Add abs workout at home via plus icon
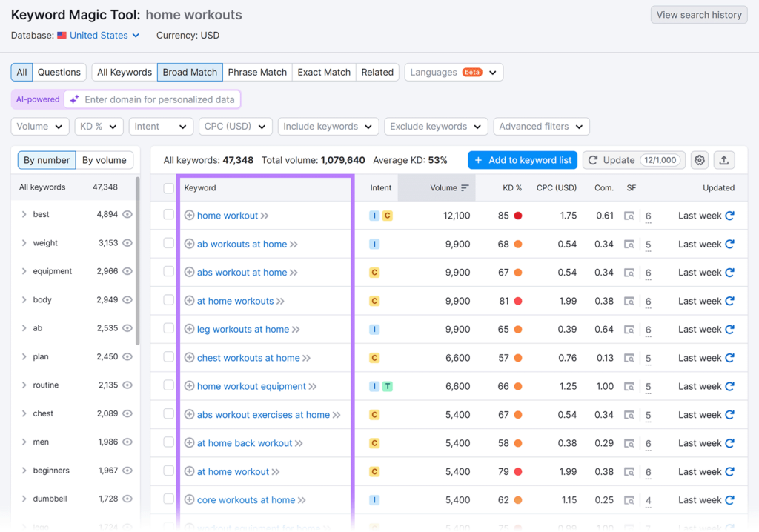Viewport: 759px width, 532px height. (x=189, y=273)
